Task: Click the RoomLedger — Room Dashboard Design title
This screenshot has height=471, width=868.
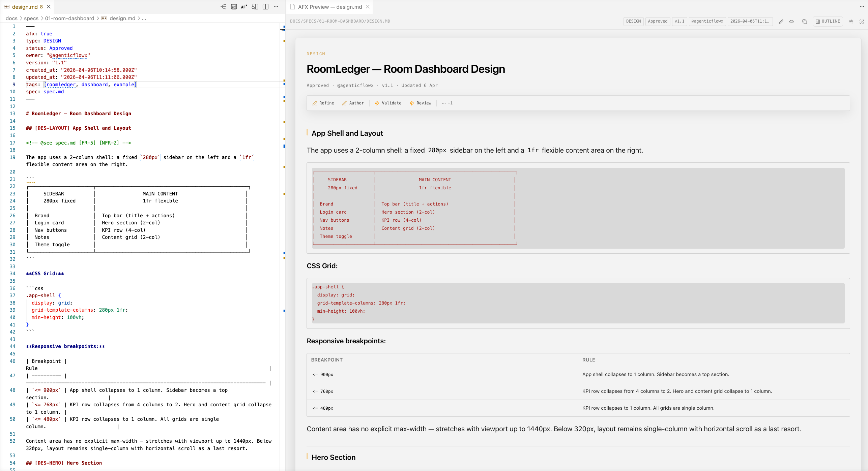Action: (406, 69)
